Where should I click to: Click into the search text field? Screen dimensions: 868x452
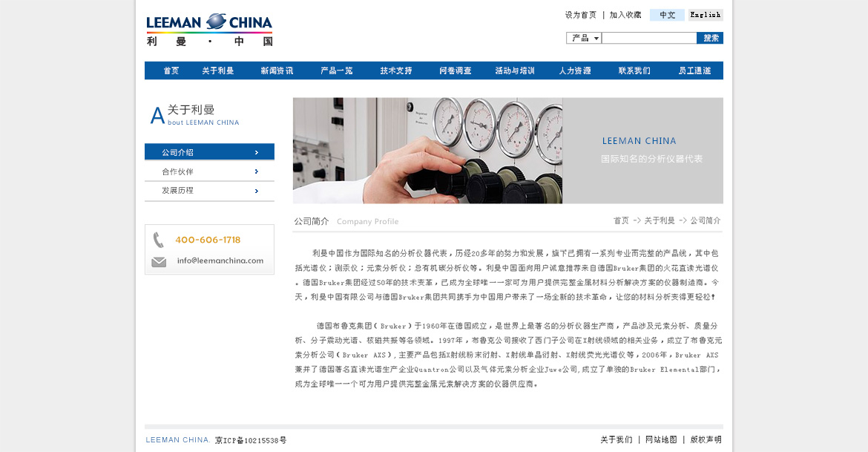[x=649, y=38]
